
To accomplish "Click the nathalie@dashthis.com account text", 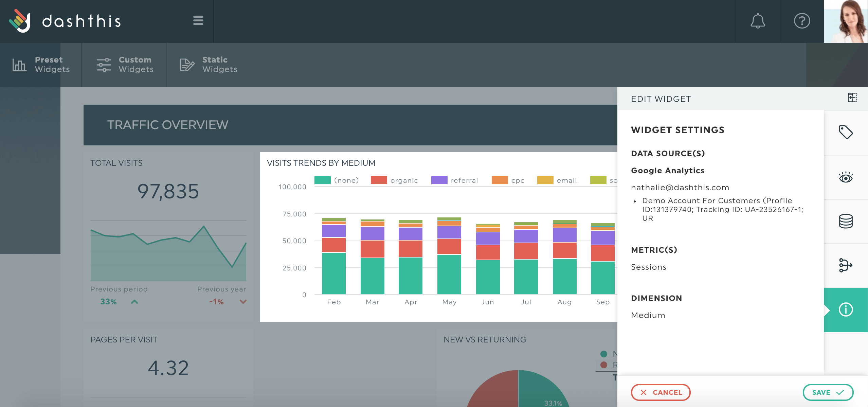I will [x=680, y=188].
